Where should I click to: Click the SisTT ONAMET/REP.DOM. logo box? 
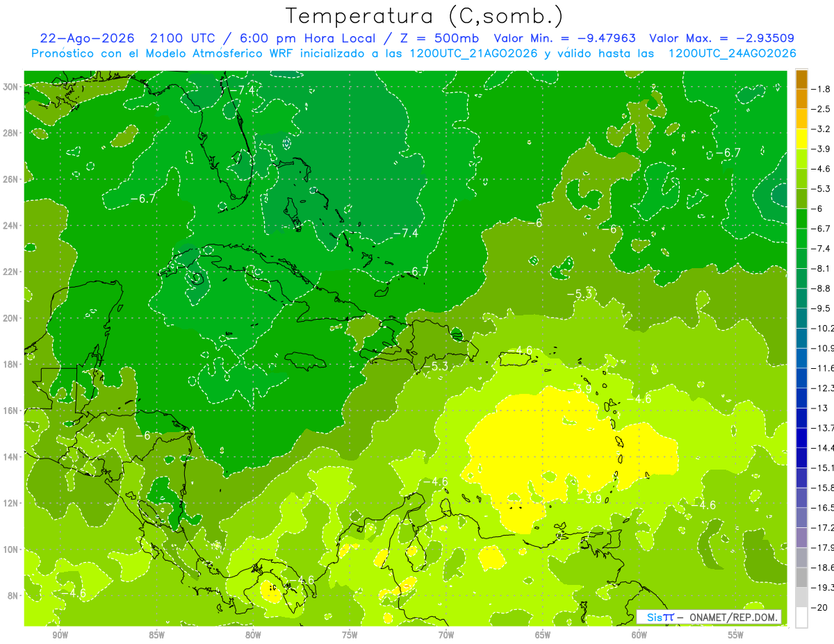[709, 617]
